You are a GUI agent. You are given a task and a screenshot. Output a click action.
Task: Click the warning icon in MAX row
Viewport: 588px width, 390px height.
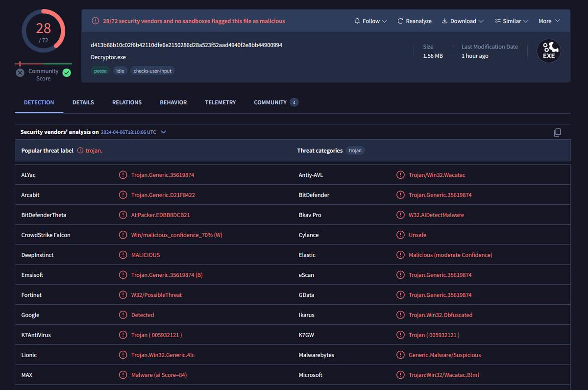point(123,375)
